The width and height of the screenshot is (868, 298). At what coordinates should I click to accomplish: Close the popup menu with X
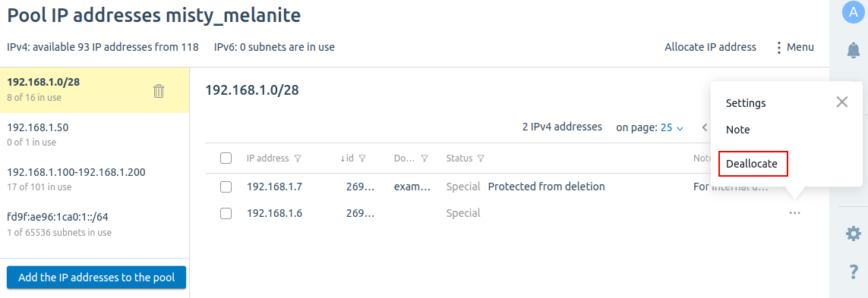(x=842, y=102)
